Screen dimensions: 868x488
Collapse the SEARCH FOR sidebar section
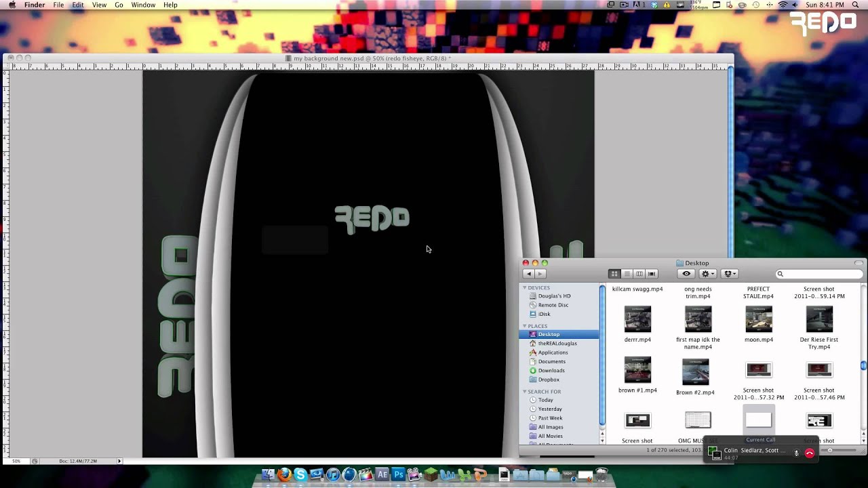524,392
